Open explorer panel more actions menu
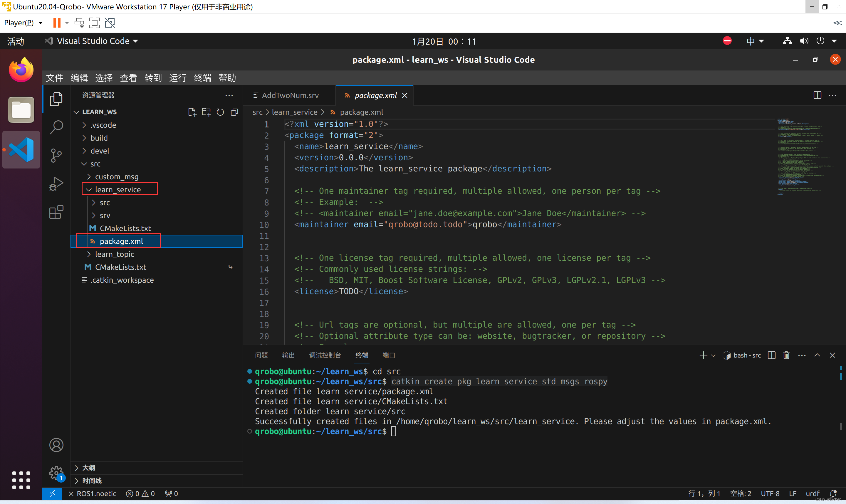Image resolution: width=846 pixels, height=504 pixels. click(229, 95)
